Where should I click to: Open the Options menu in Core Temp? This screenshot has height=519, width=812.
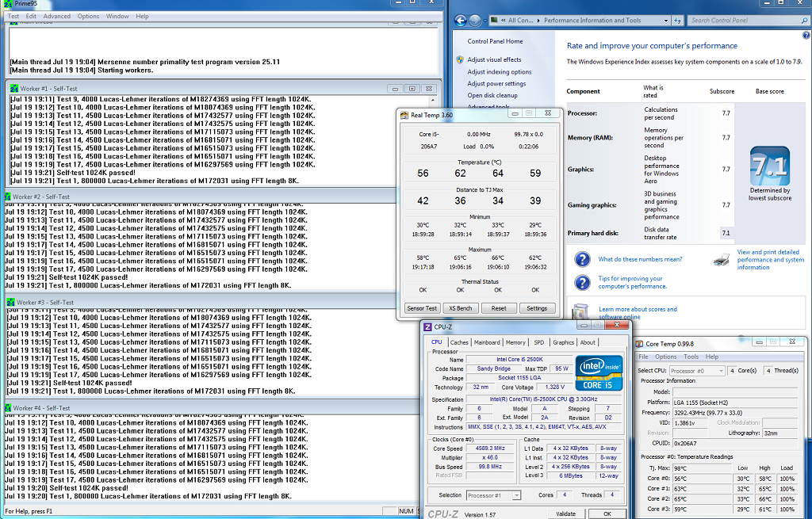pos(665,357)
